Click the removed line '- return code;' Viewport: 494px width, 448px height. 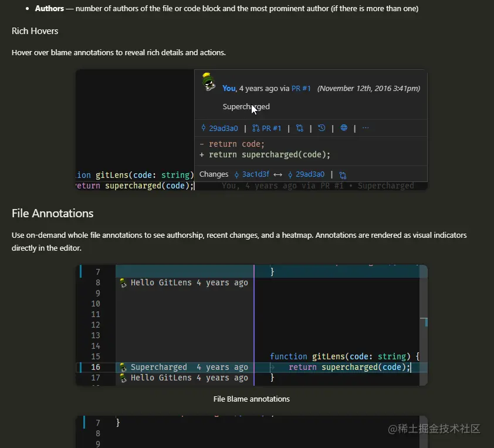[x=232, y=144]
